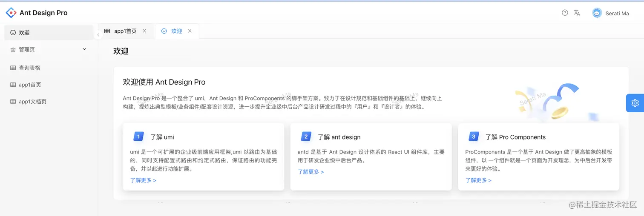Click the smiley icon beside sidebar 欢迎
Image resolution: width=644 pixels, height=216 pixels.
pos(13,32)
